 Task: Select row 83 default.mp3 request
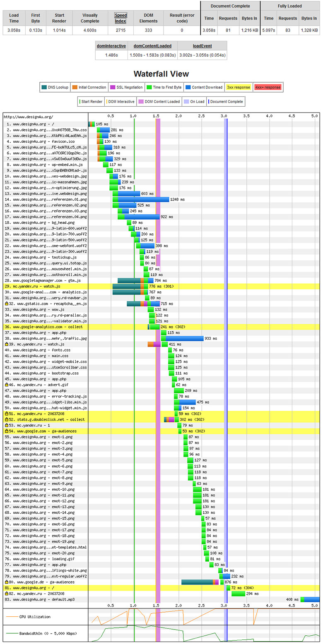point(41,599)
